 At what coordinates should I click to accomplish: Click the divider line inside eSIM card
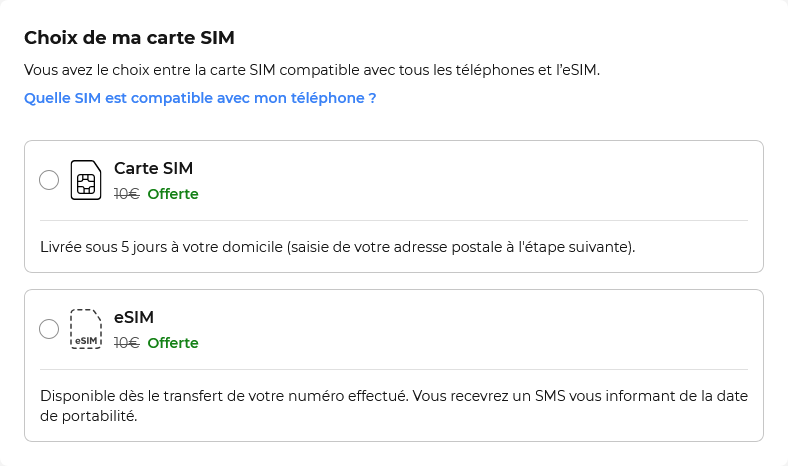394,369
